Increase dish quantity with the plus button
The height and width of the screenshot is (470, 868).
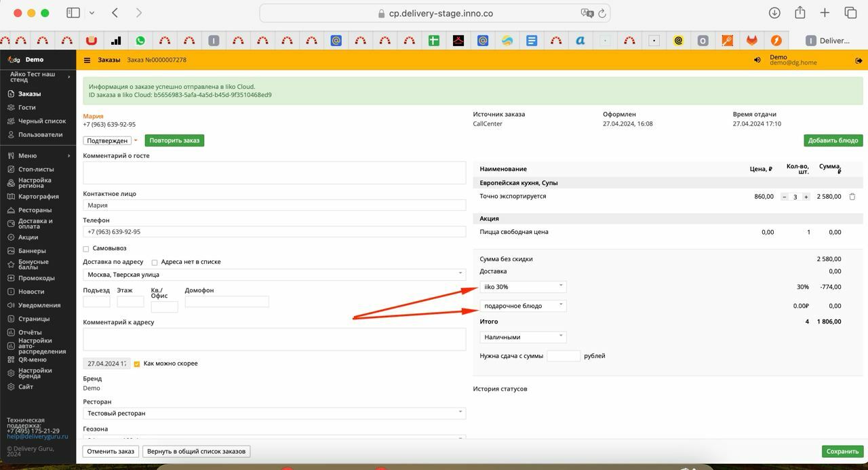pos(806,197)
